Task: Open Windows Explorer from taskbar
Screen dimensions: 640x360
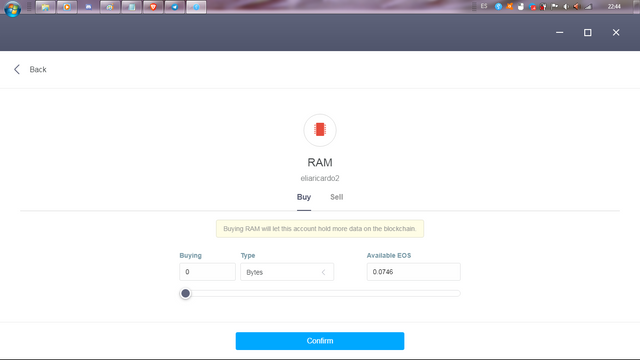Action: (45, 7)
